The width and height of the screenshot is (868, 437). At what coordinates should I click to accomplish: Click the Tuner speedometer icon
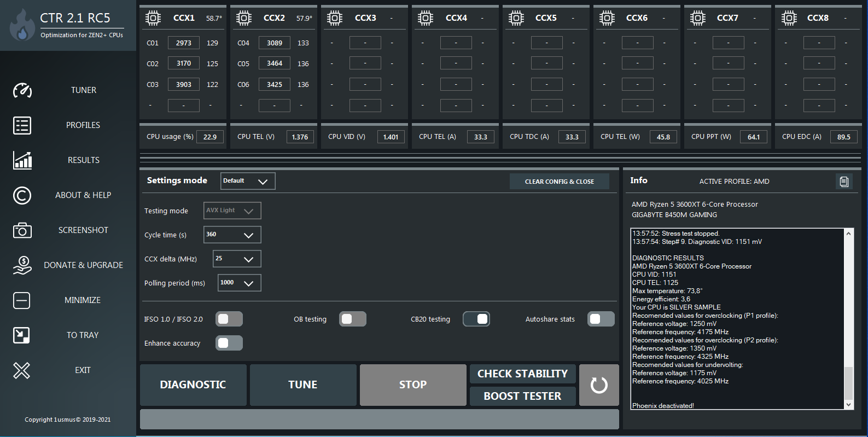(x=22, y=90)
